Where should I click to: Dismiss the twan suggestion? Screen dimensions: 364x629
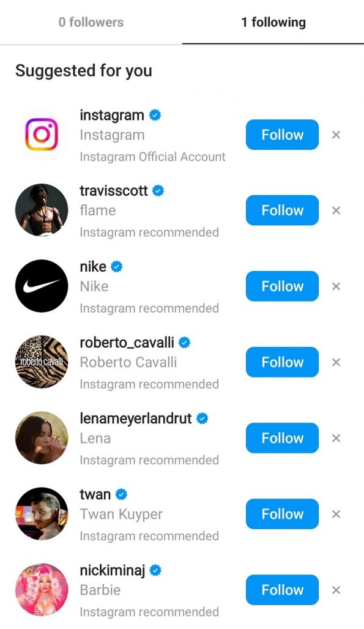[336, 513]
